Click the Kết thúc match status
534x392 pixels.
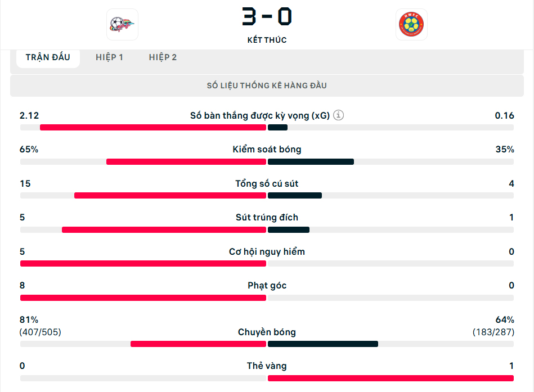[x=267, y=40]
